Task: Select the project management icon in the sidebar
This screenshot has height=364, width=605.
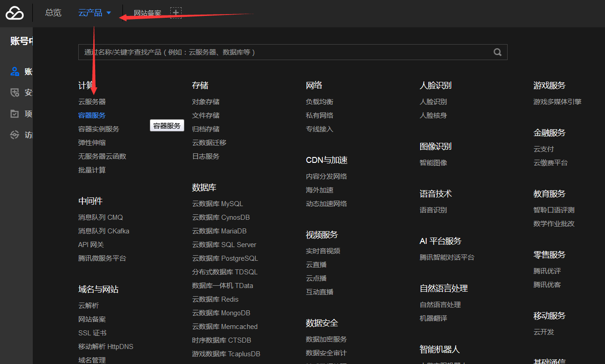Action: click(x=15, y=114)
